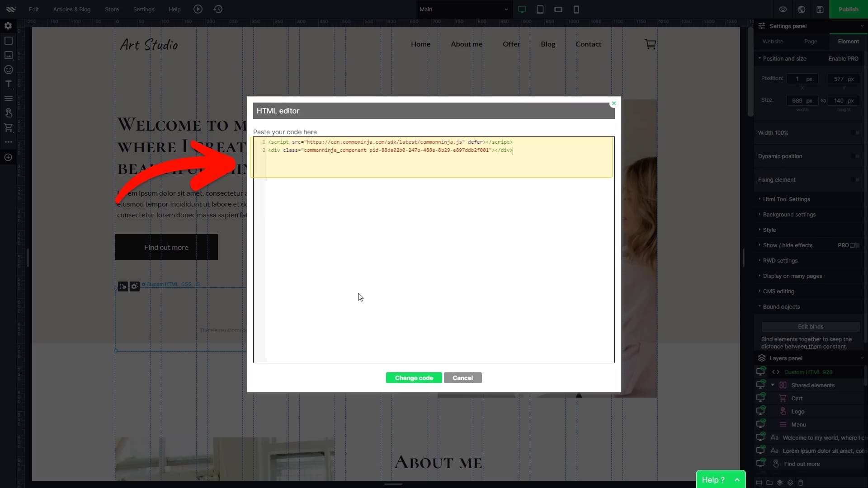Click the edit code icon above Custom HTML element
This screenshot has width=868, height=488.
click(123, 286)
